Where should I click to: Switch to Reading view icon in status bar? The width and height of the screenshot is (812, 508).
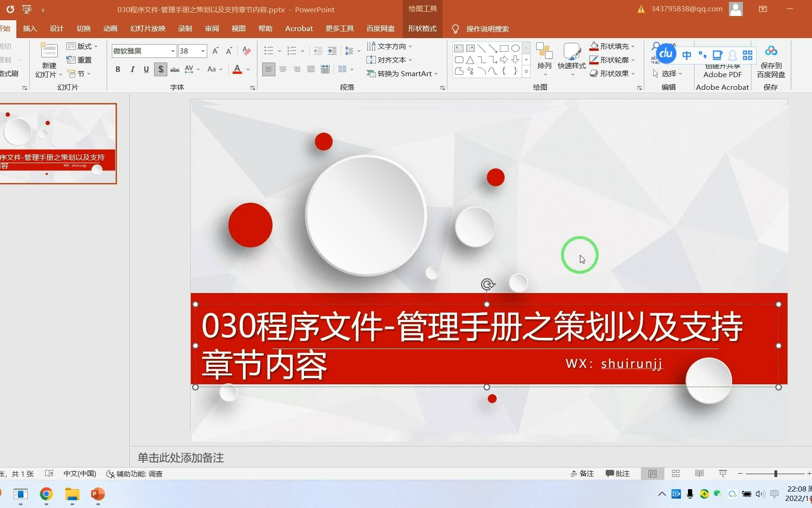pos(699,474)
